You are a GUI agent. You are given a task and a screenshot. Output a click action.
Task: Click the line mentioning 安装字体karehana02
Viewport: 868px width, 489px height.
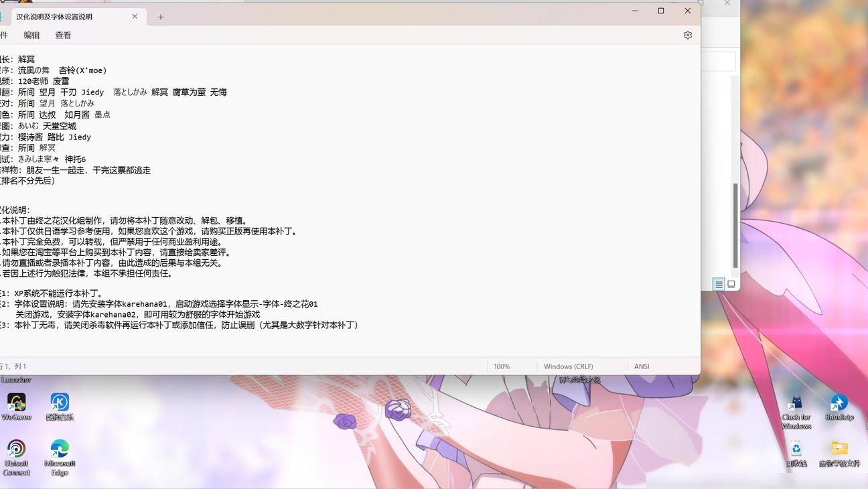pos(138,314)
